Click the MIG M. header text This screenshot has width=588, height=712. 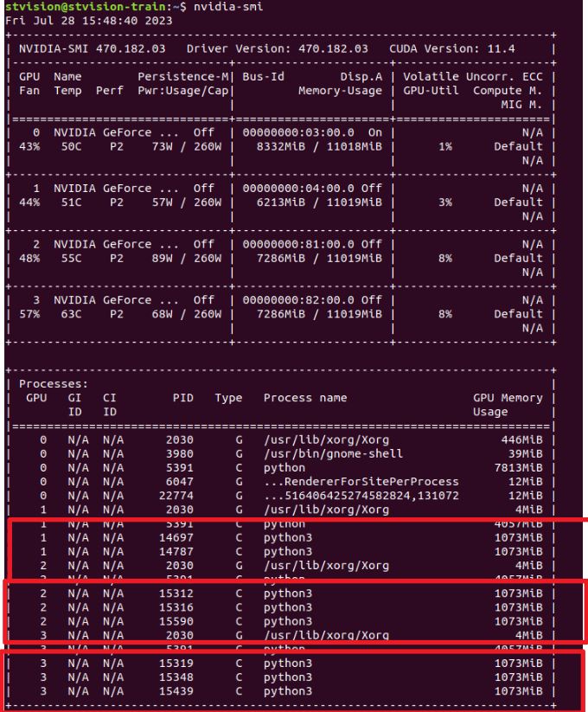click(521, 105)
